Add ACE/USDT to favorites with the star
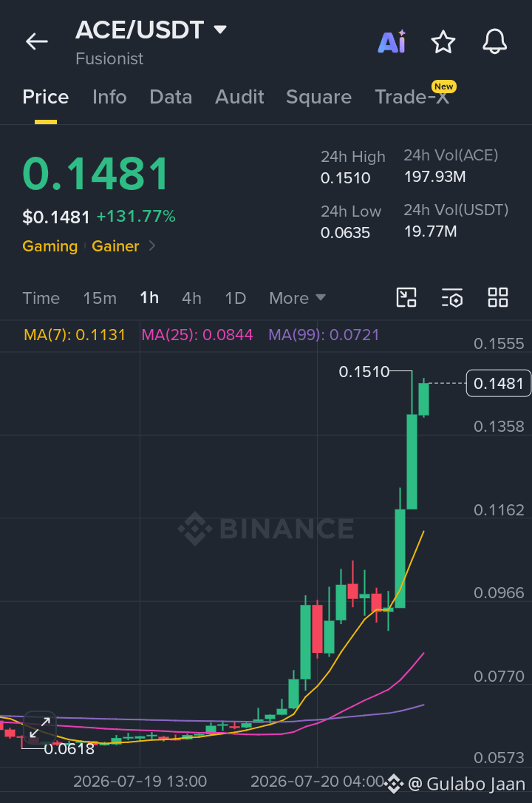532x803 pixels. point(443,41)
